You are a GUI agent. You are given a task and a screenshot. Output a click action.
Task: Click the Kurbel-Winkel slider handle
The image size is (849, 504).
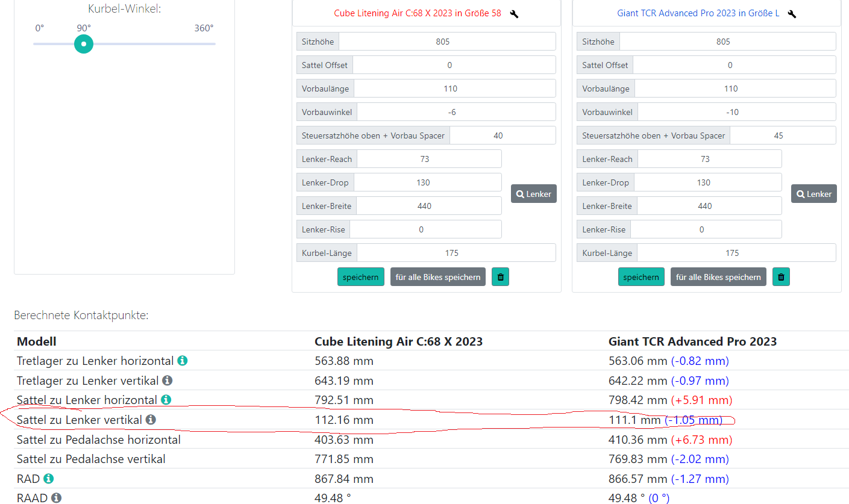point(84,44)
